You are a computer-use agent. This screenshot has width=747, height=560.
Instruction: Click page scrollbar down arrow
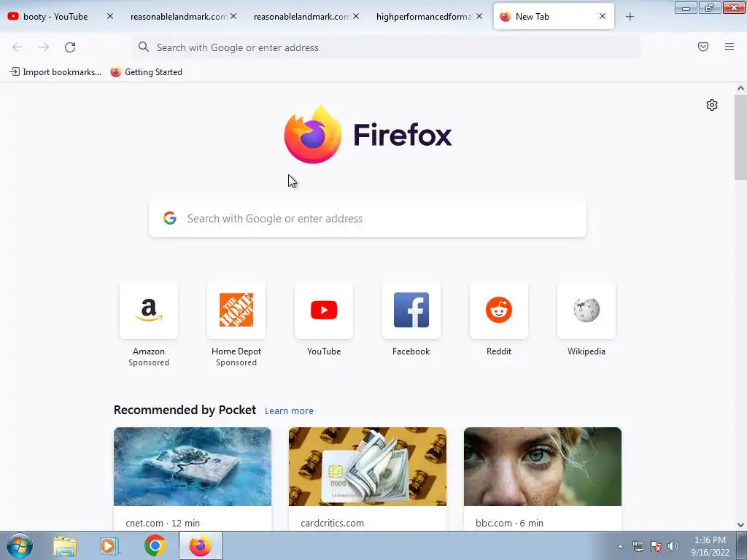tap(740, 525)
